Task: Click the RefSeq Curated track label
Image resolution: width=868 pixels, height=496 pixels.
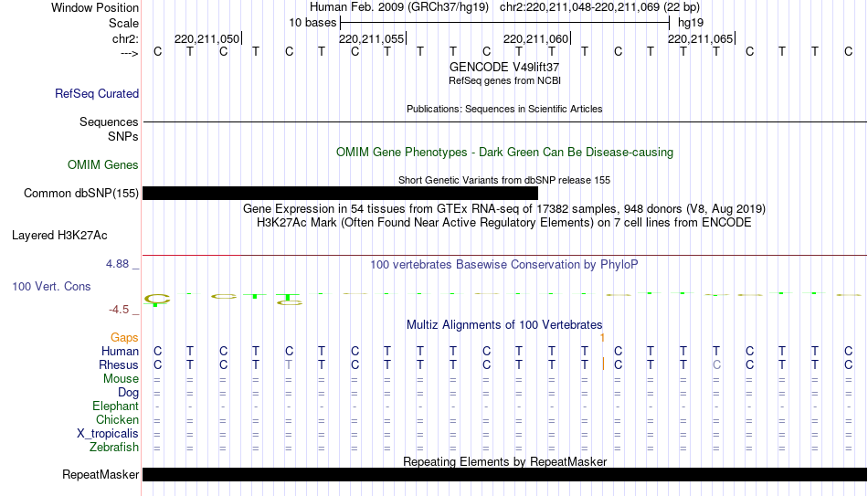Action: coord(96,93)
